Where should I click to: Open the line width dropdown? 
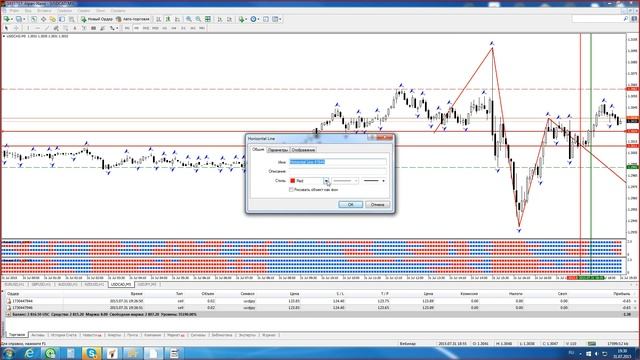pyautogui.click(x=374, y=180)
